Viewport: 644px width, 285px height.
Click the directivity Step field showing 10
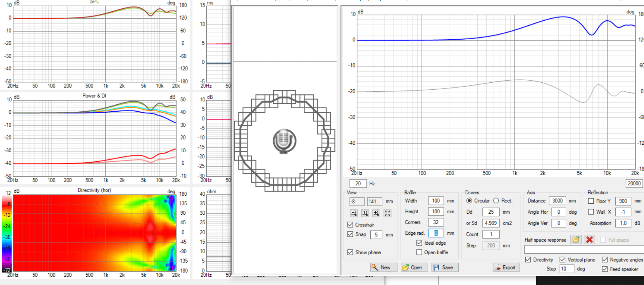pyautogui.click(x=567, y=269)
